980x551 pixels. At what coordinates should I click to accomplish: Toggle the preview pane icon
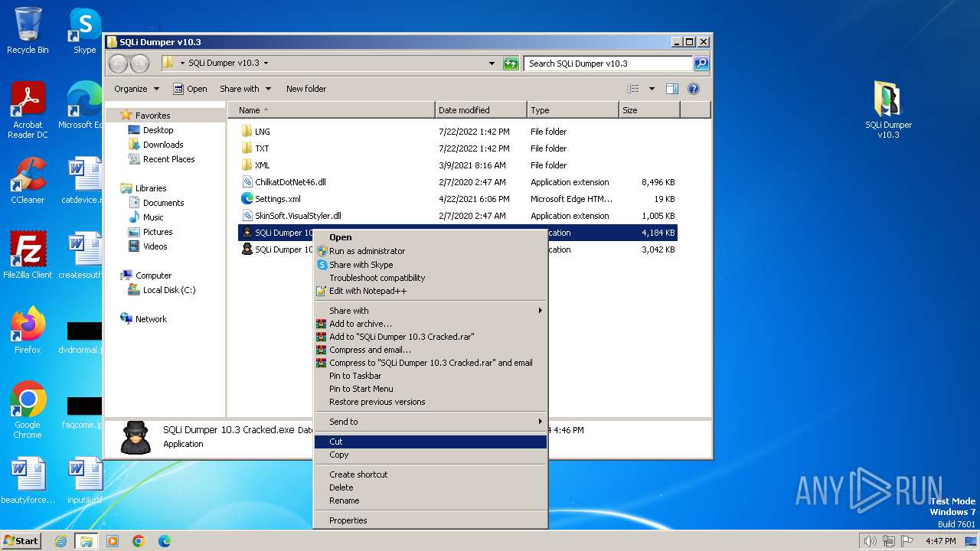click(671, 89)
